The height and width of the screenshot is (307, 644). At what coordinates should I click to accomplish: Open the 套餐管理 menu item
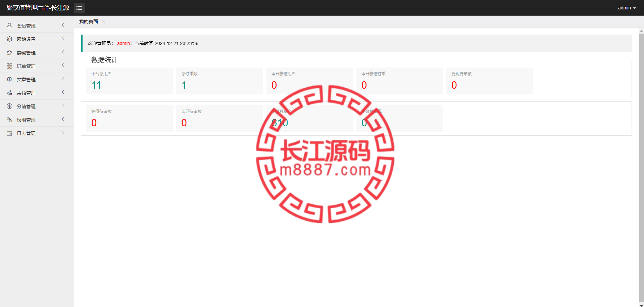[x=37, y=52]
